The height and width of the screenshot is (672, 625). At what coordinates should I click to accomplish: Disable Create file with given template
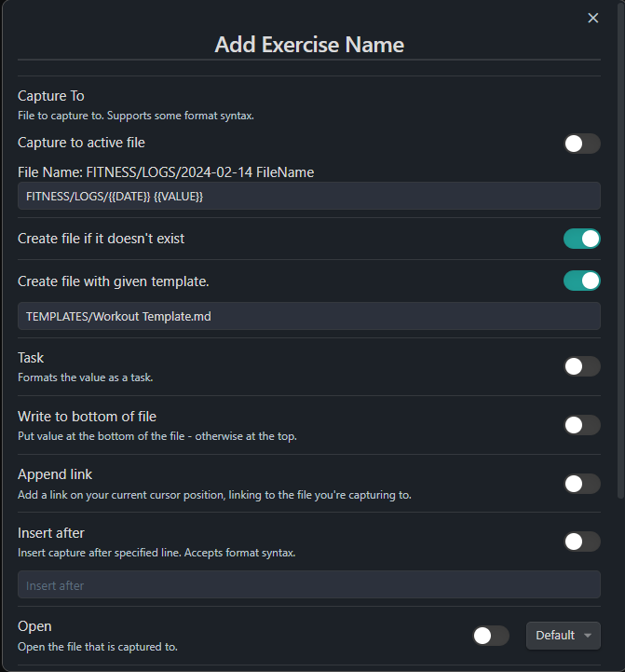click(x=581, y=281)
